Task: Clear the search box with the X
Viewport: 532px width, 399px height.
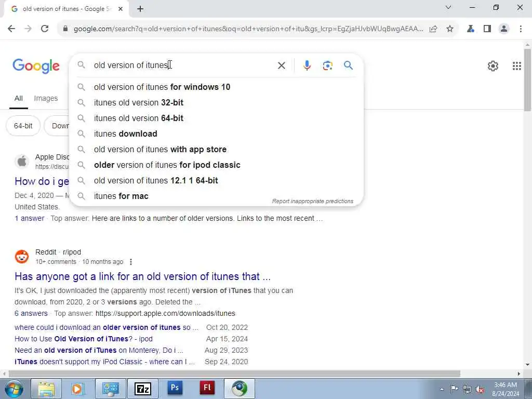Action: [282, 65]
